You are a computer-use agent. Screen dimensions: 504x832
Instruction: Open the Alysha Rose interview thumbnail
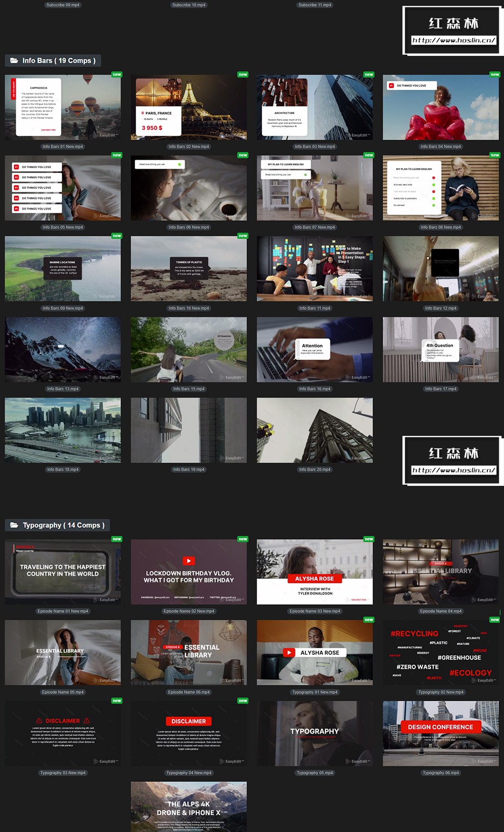(315, 572)
